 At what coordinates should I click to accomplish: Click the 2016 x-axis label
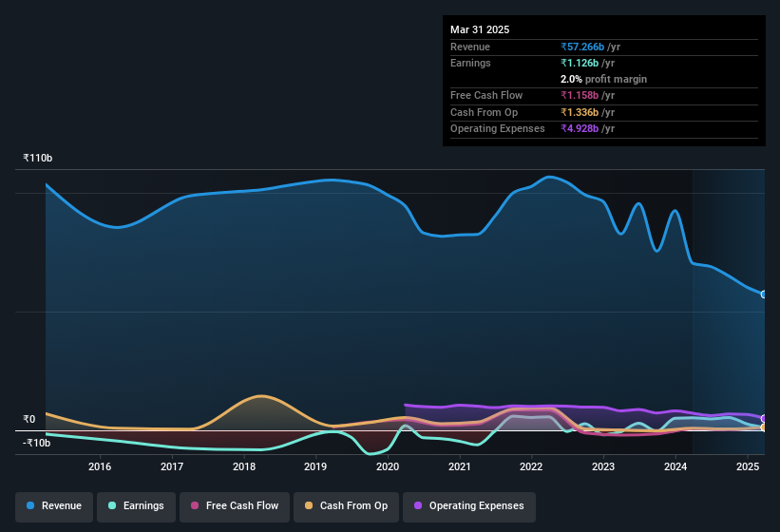coord(100,466)
